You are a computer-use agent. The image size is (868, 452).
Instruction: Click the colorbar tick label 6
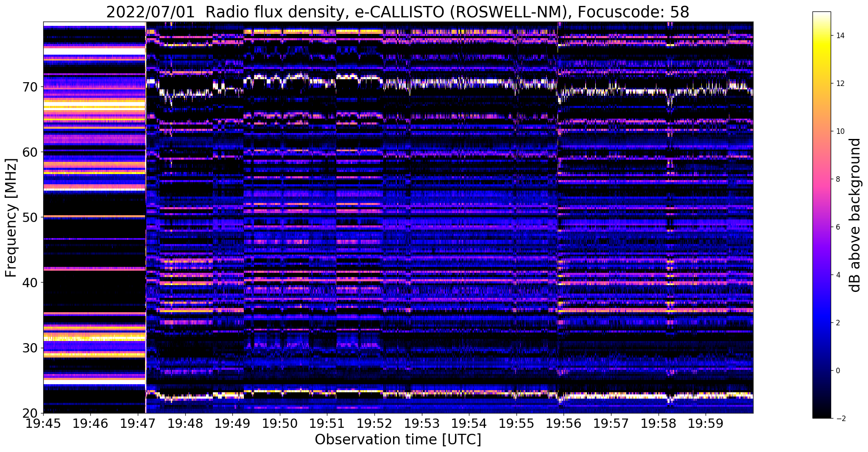click(x=837, y=227)
